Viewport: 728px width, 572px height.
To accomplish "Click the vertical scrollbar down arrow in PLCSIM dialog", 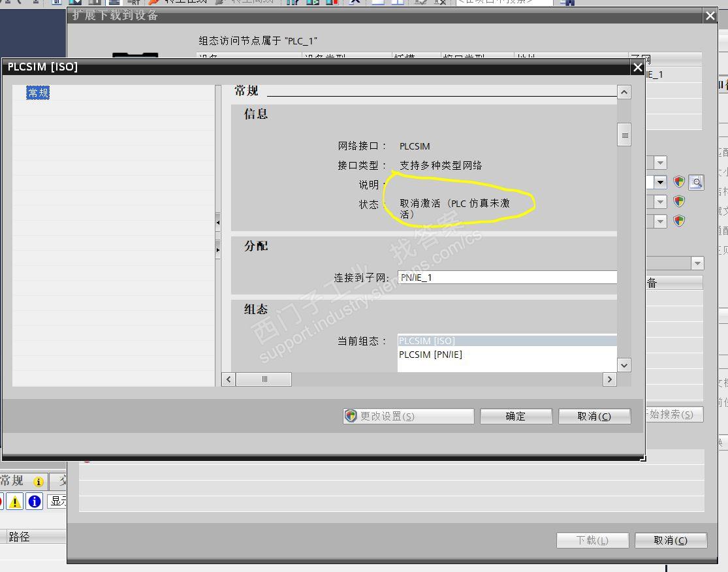I will pyautogui.click(x=624, y=365).
